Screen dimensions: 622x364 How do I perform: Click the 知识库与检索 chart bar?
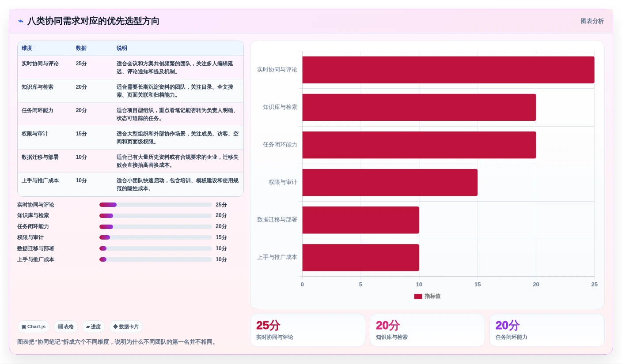419,107
